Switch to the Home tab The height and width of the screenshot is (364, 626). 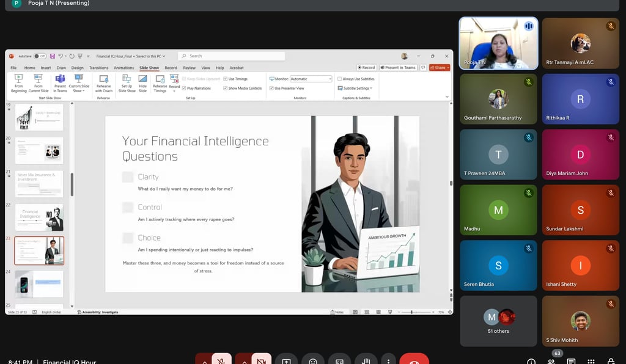coord(29,68)
